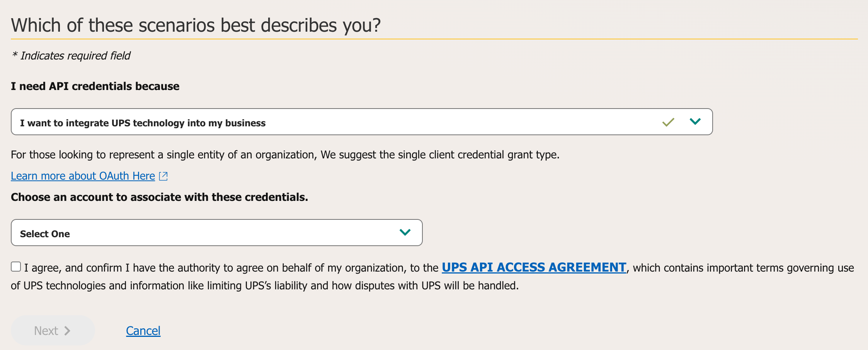Cancel the credentials form

click(x=143, y=331)
